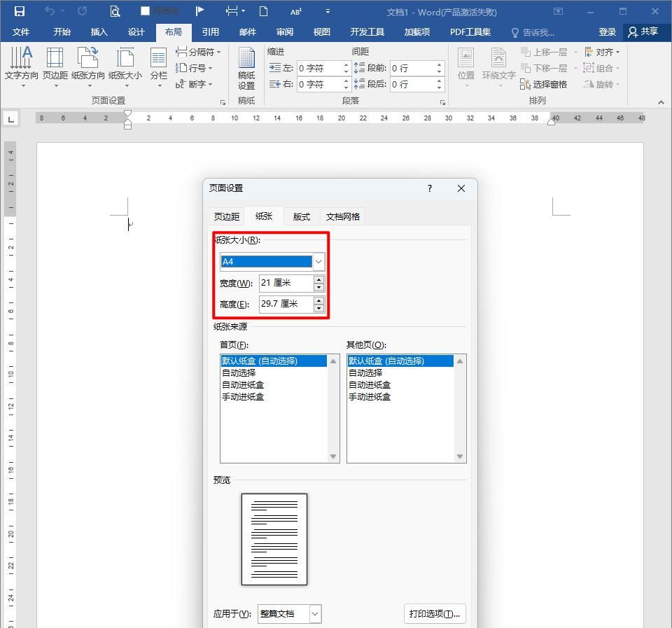Click the Print Options (打印选项) button
The width and height of the screenshot is (672, 628).
click(435, 614)
